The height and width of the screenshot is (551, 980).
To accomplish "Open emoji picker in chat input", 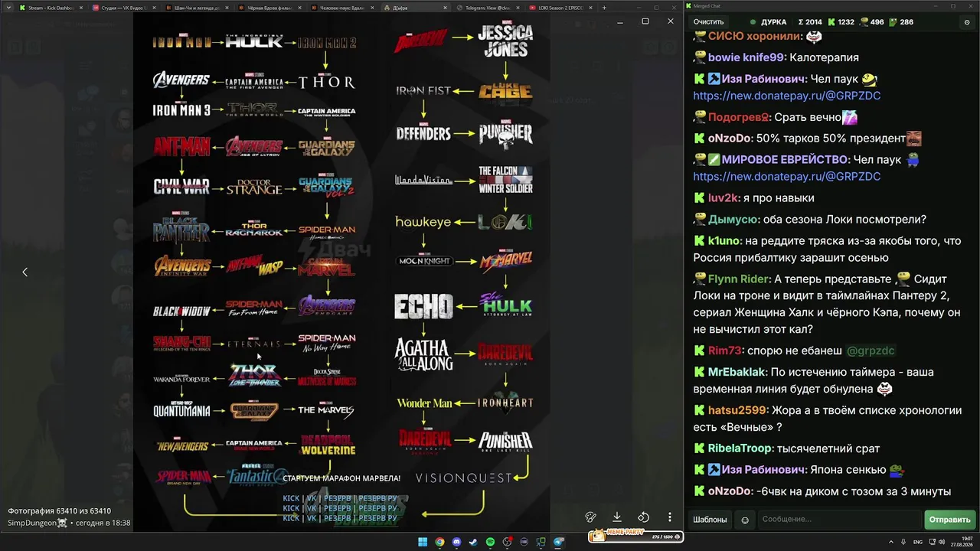I will pos(745,520).
